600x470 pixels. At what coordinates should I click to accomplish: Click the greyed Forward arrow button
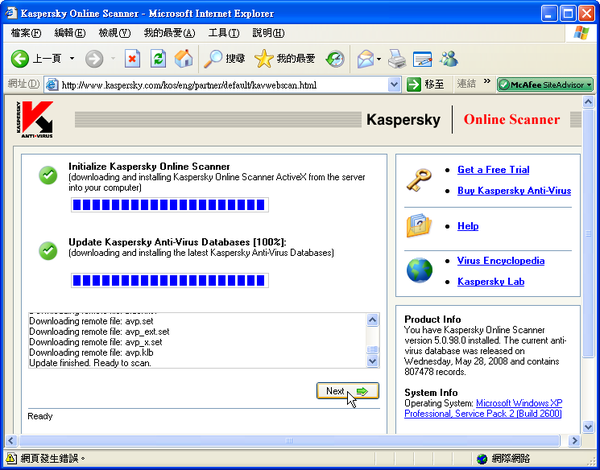(x=94, y=59)
